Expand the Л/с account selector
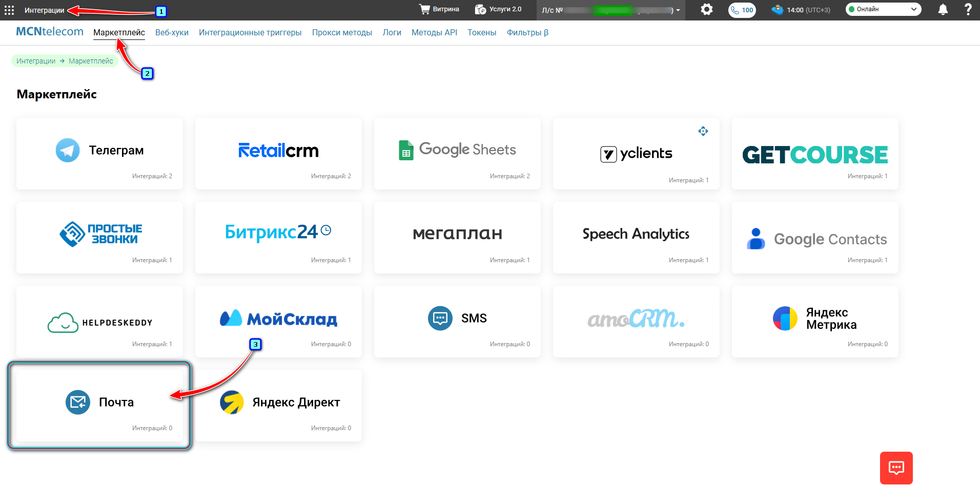The width and height of the screenshot is (980, 486). [x=611, y=10]
